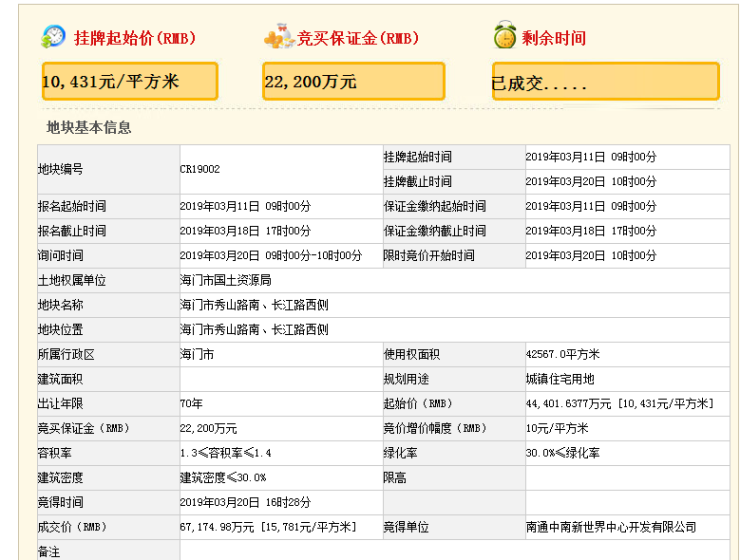Click the 建筑密度≤30.0% value
The height and width of the screenshot is (560, 740).
tap(223, 478)
